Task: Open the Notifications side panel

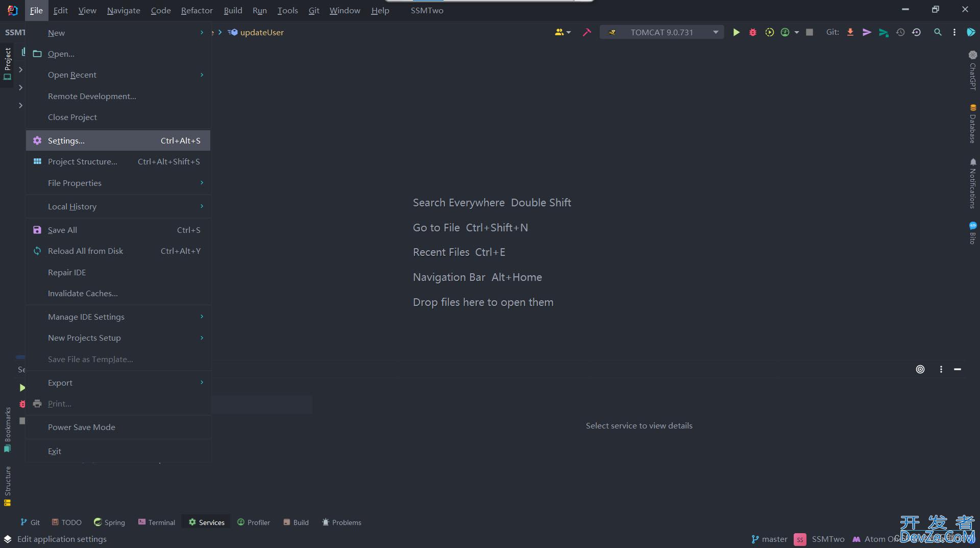Action: pos(972,183)
